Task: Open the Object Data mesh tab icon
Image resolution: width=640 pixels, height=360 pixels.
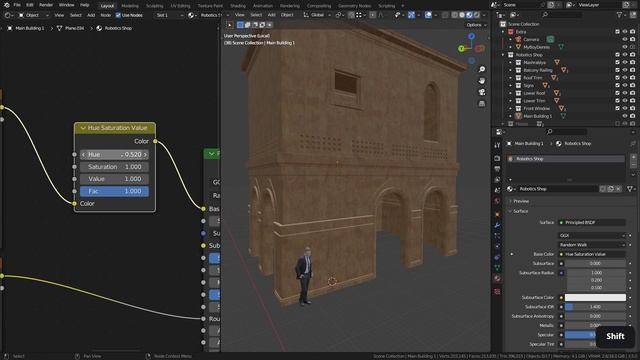Action: pyautogui.click(x=497, y=268)
